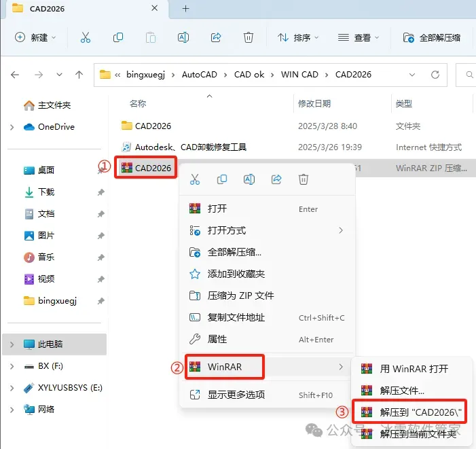Refresh the current folder view
This screenshot has height=449, width=476.
435,75
